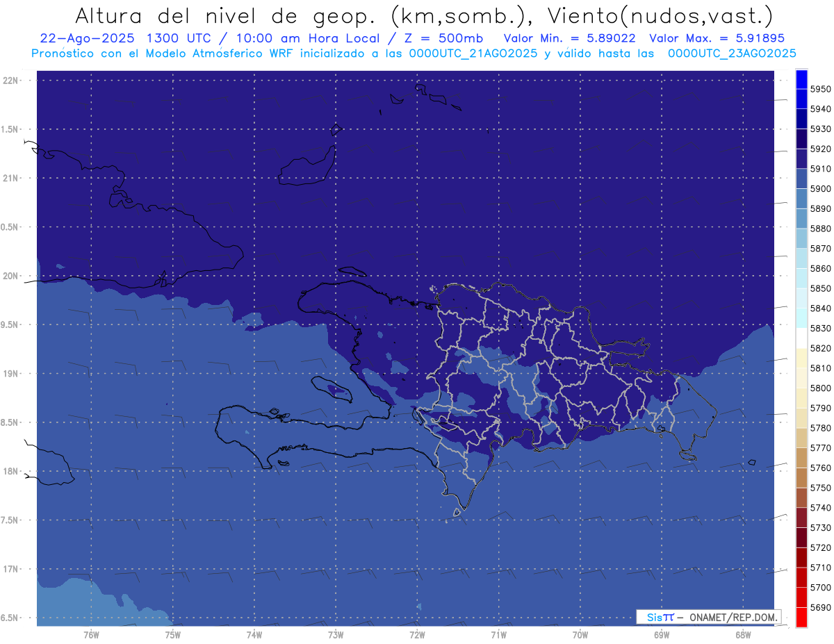834x644 pixels.
Task: Click the valid-until time '0000UTC_23AGO2025'
Action: coord(732,53)
